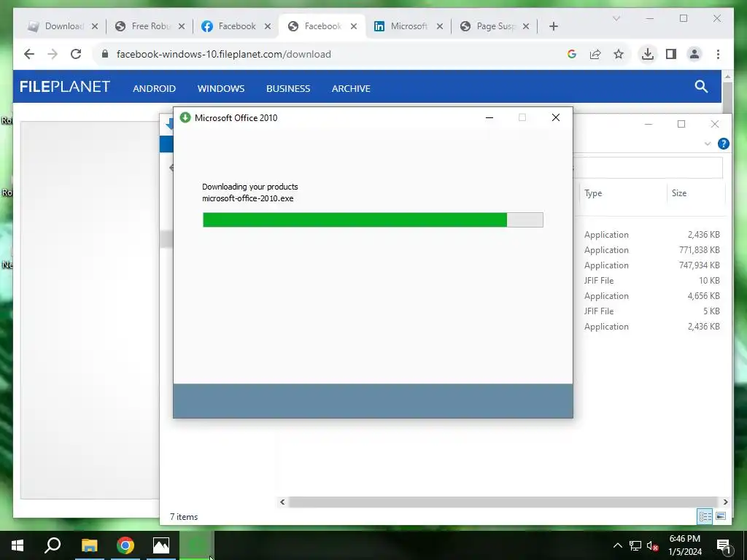747x560 pixels.
Task: Click scrollbar right arrow in File Explorer
Action: (x=725, y=502)
